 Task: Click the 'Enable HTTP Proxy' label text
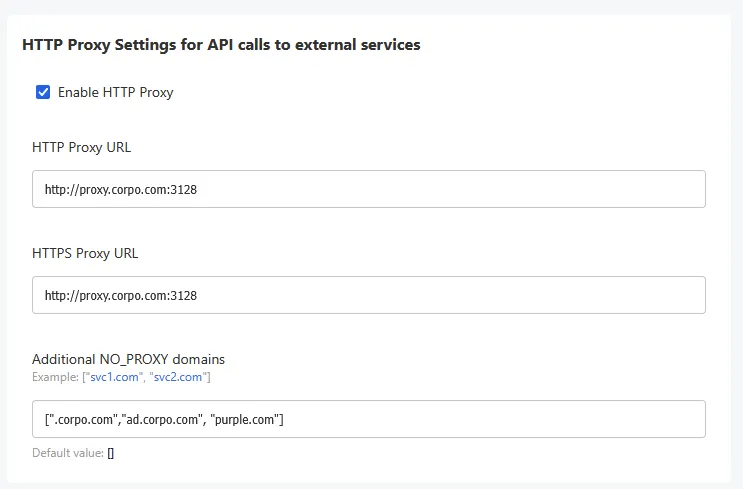(116, 92)
